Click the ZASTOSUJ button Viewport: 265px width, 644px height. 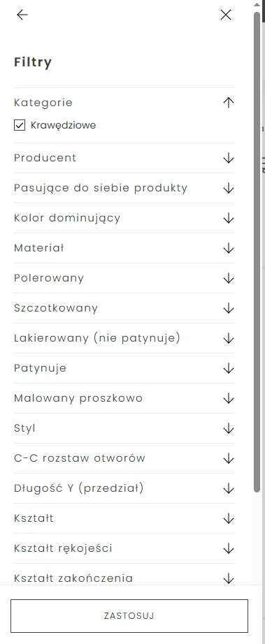(x=129, y=616)
